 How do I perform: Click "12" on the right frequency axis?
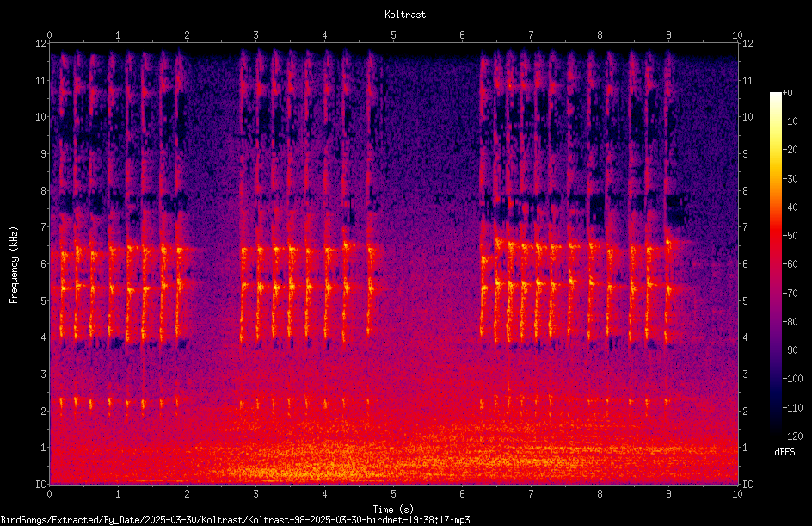pyautogui.click(x=747, y=44)
